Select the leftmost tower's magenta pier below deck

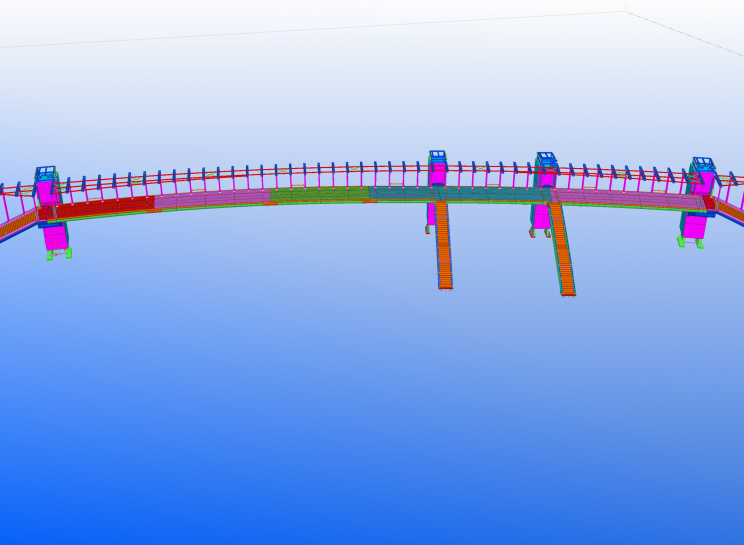56,237
